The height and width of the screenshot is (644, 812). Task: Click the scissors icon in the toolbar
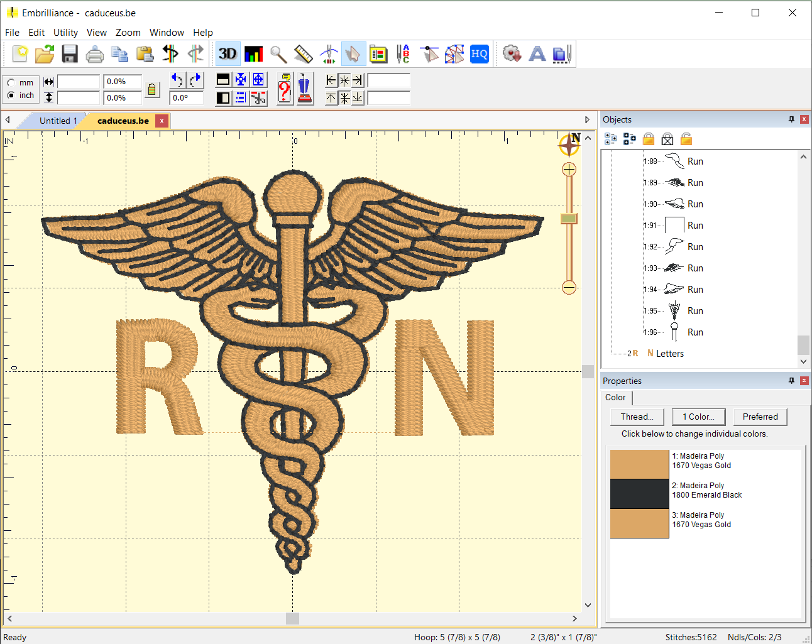pos(258,98)
